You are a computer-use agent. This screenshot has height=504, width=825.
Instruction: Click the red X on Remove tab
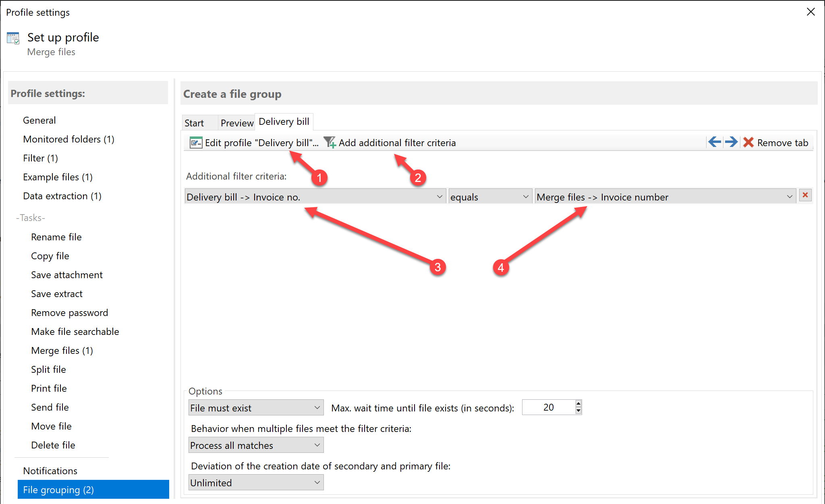748,142
